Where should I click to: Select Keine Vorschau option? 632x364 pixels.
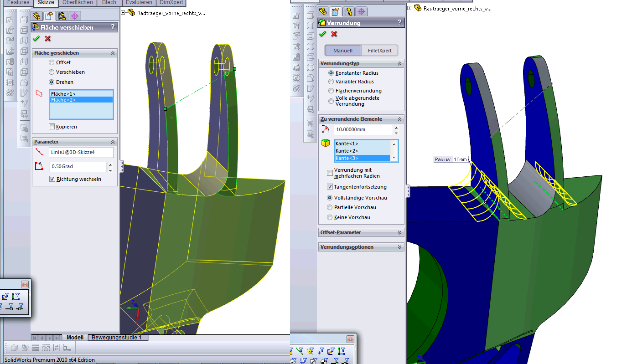(330, 217)
